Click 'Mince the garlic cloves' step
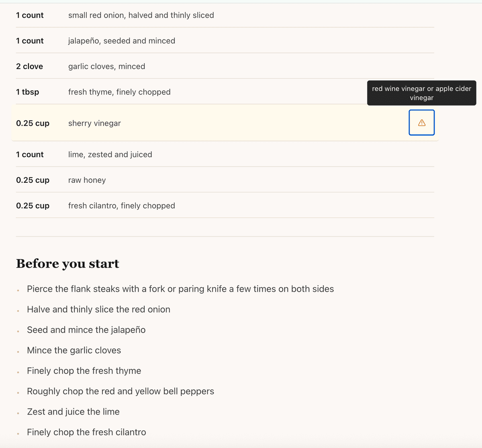The image size is (482, 448). pos(74,350)
